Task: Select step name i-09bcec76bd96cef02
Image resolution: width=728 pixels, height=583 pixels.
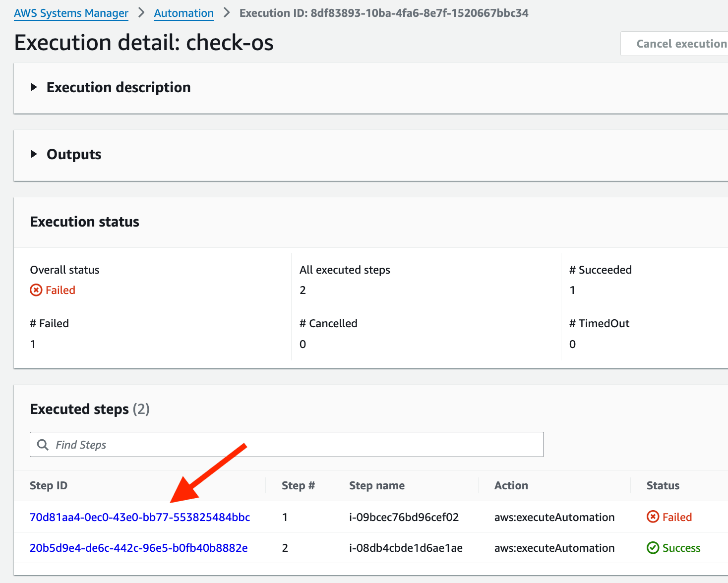Action: tap(404, 517)
